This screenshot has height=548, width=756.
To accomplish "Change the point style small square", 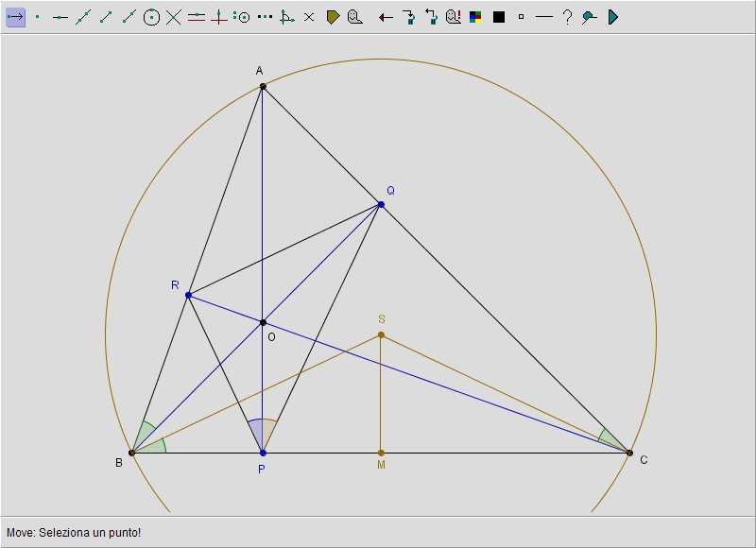I will coord(521,17).
